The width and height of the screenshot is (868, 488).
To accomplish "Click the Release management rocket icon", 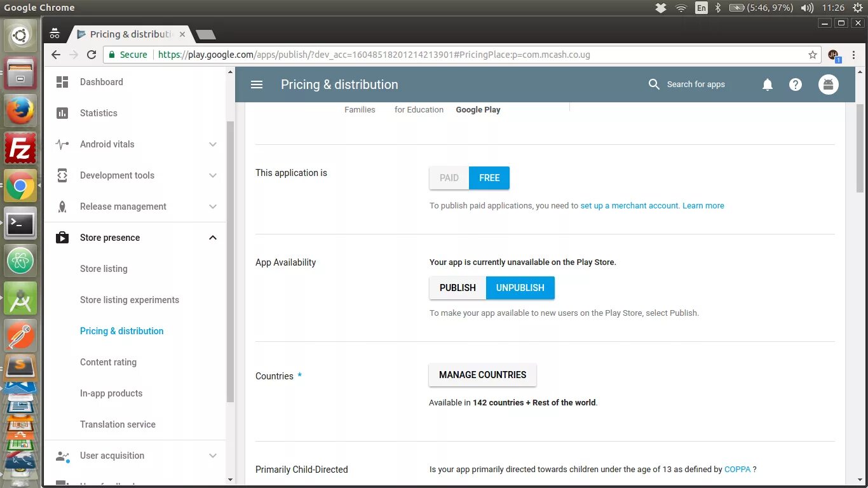I will (62, 207).
